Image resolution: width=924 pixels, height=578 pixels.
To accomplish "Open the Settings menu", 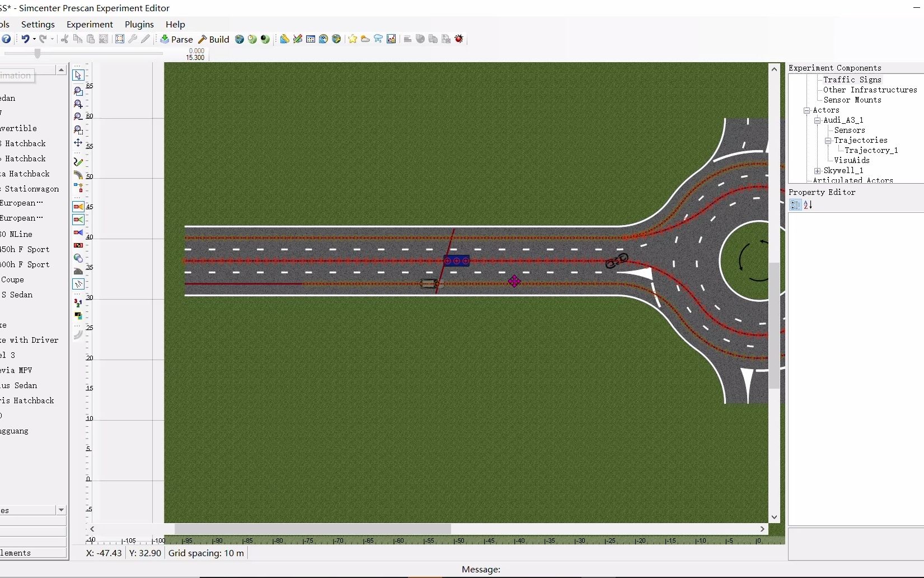I will point(38,24).
